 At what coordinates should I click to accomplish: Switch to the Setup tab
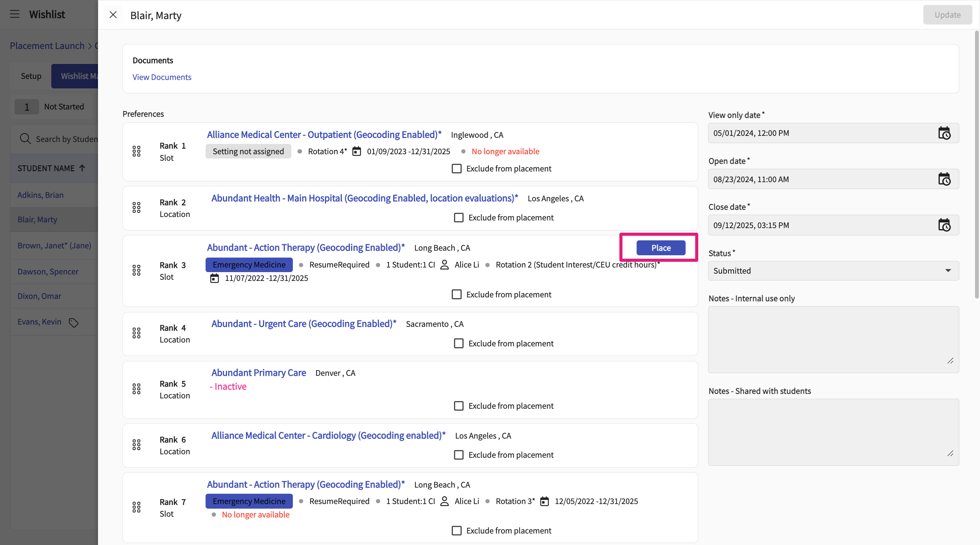(31, 76)
